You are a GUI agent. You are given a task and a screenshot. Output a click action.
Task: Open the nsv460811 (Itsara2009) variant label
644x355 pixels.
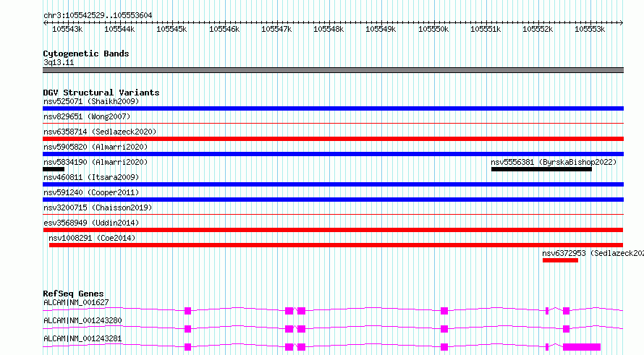[x=91, y=177]
